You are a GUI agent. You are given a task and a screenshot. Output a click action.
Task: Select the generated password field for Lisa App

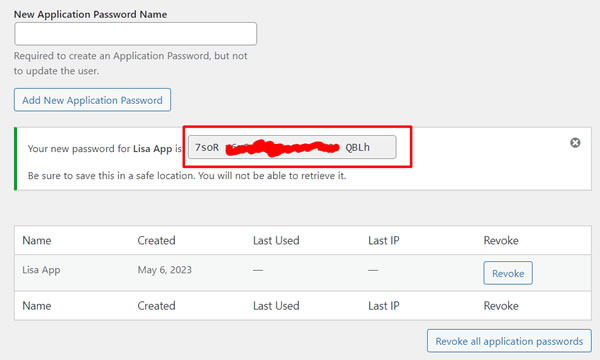[x=292, y=147]
